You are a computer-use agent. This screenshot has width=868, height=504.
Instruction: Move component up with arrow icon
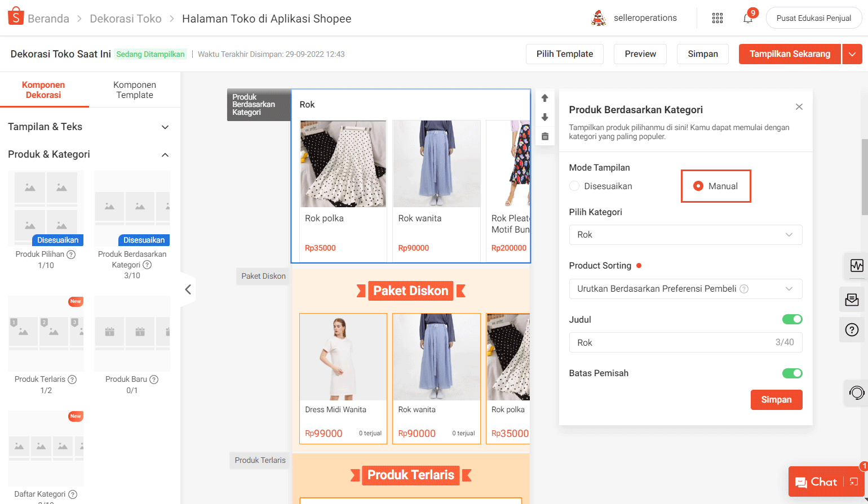coord(544,98)
